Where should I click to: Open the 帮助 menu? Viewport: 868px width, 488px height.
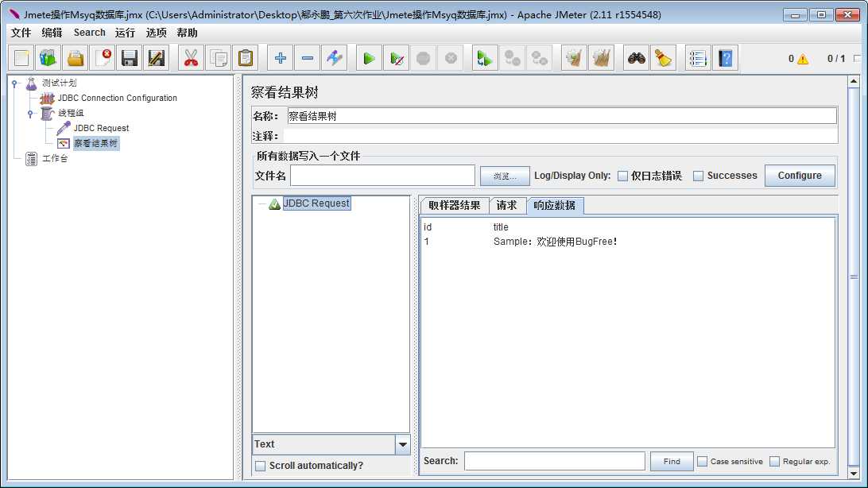coord(187,33)
